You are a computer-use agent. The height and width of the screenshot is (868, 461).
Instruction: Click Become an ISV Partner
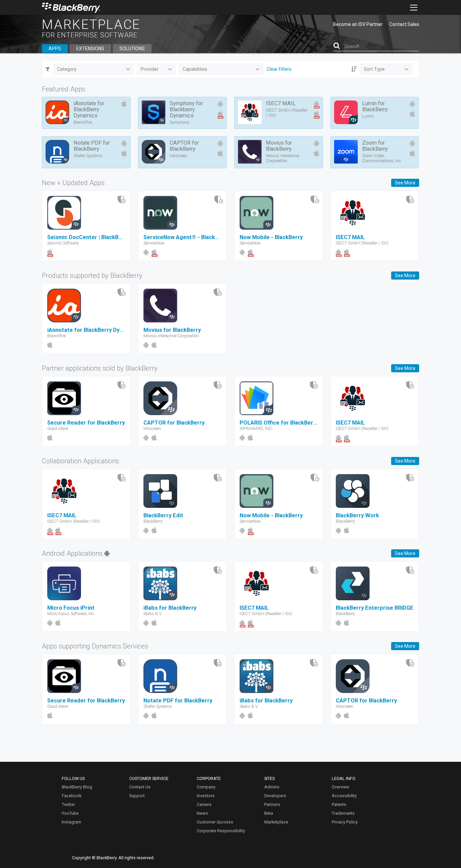coord(358,24)
